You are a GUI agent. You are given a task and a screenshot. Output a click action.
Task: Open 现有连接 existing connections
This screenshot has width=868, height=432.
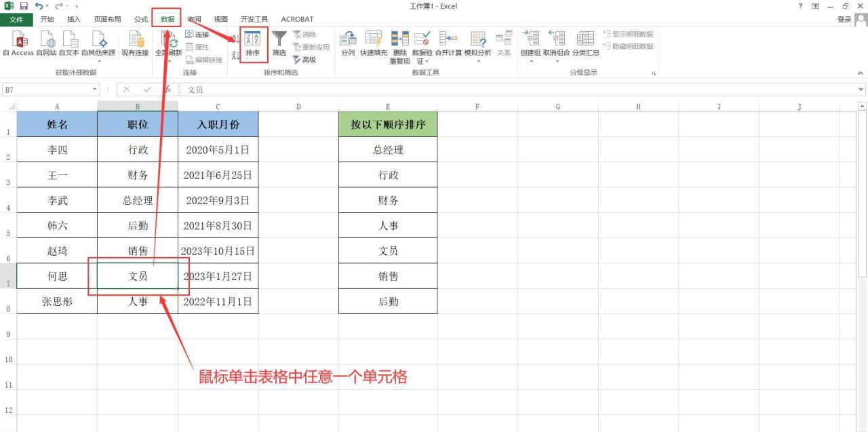(135, 43)
